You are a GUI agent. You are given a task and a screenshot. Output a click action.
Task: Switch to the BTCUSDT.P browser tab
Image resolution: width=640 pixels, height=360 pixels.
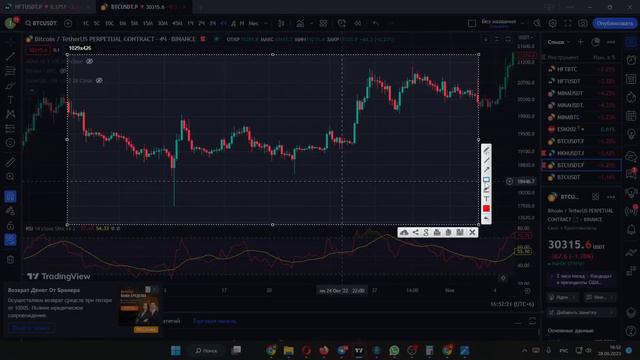(144, 7)
